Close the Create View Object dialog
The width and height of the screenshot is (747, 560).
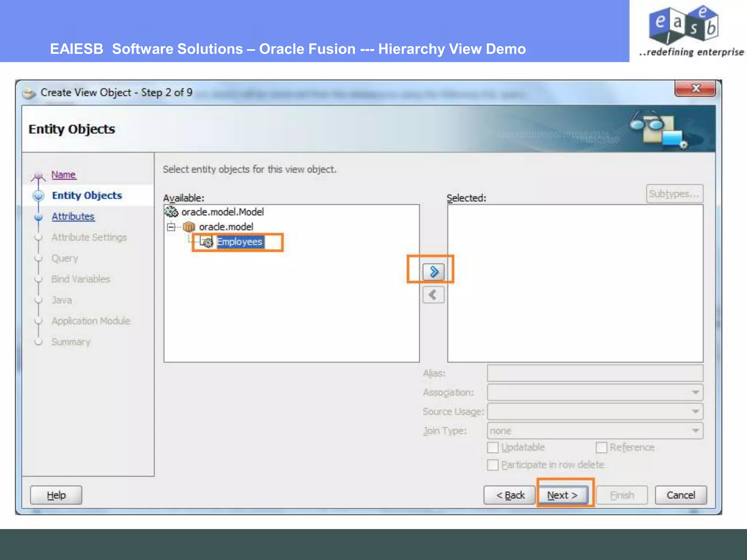click(x=695, y=88)
